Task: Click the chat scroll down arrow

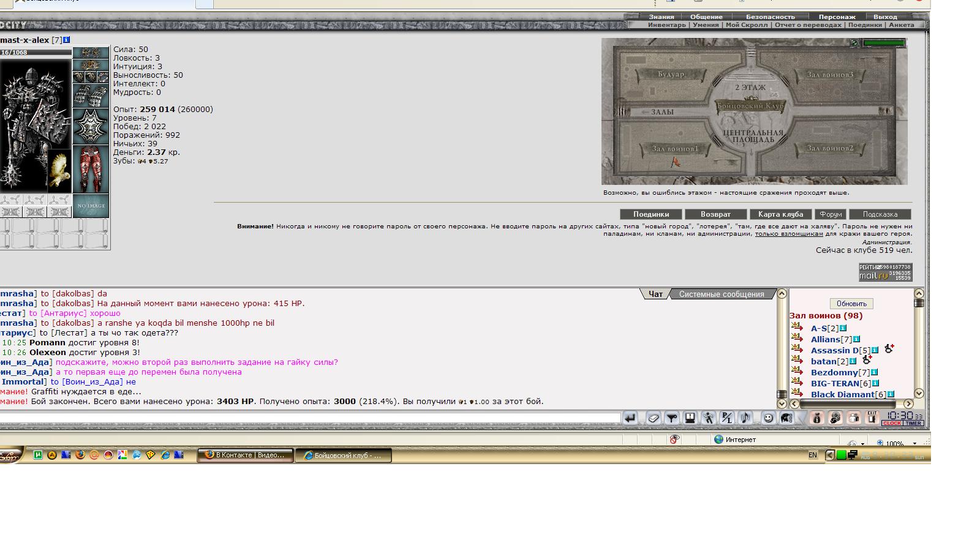Action: point(782,403)
